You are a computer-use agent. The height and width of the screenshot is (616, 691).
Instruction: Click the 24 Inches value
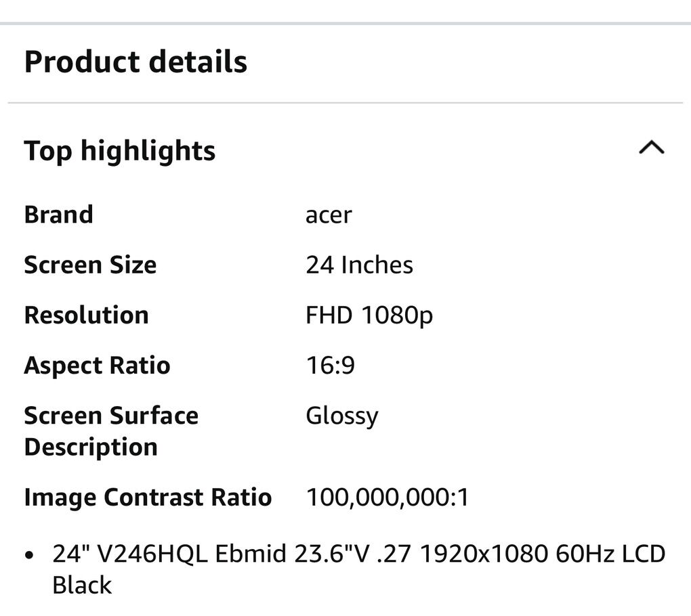(x=359, y=265)
